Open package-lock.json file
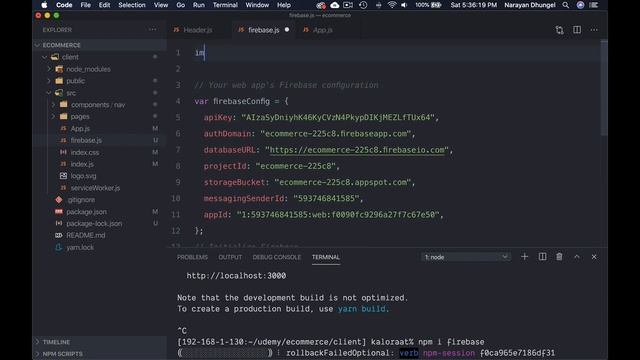 [94, 223]
